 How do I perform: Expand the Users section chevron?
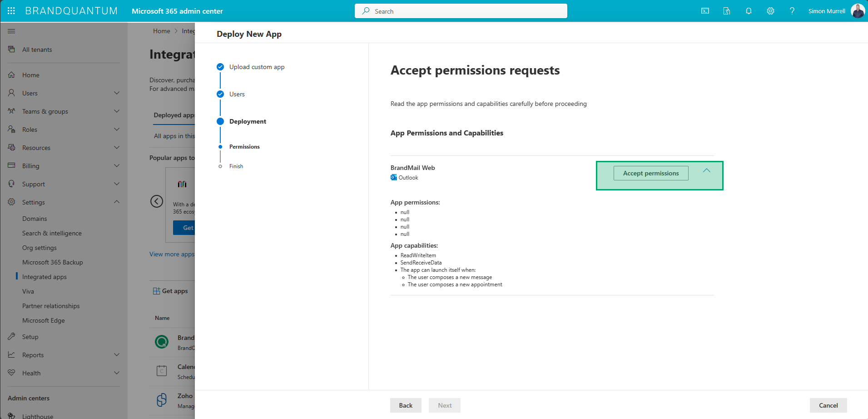click(x=117, y=93)
